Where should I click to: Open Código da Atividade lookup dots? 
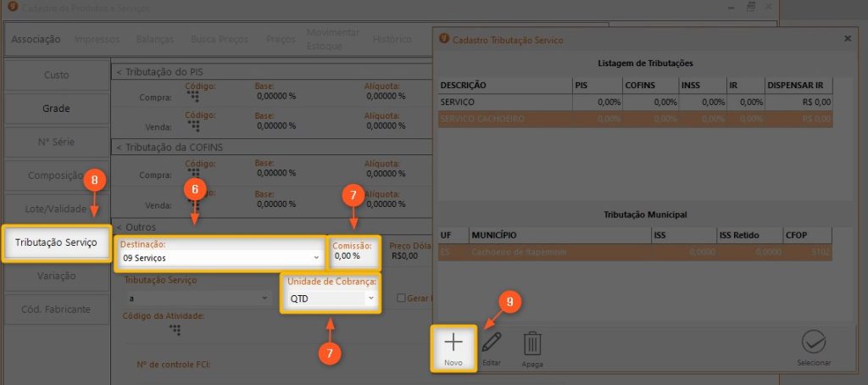point(176,329)
